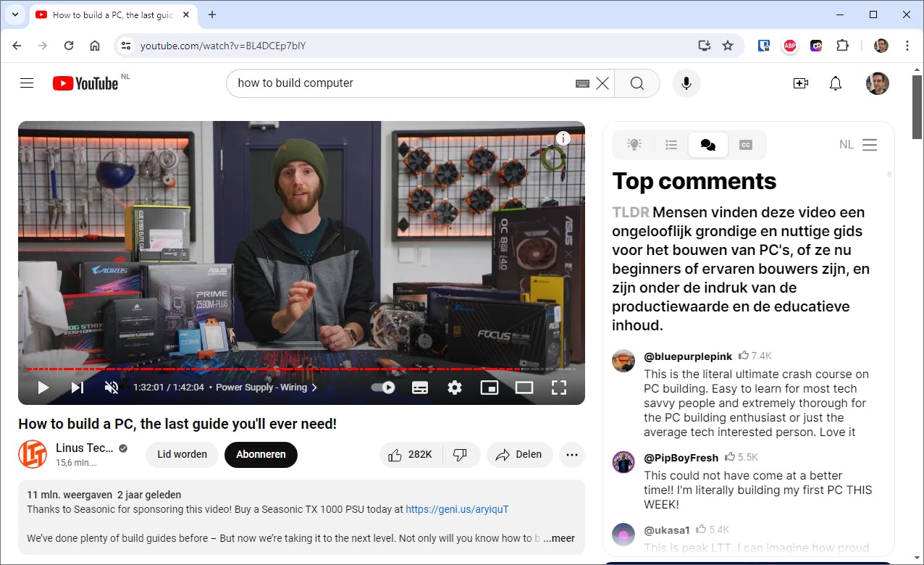Share the video via Delen

pos(519,455)
